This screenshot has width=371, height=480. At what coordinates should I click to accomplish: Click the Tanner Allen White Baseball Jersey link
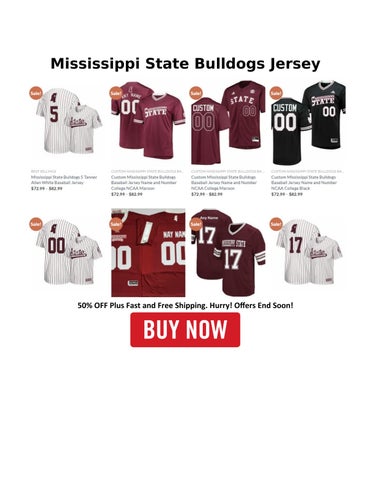[x=64, y=180]
